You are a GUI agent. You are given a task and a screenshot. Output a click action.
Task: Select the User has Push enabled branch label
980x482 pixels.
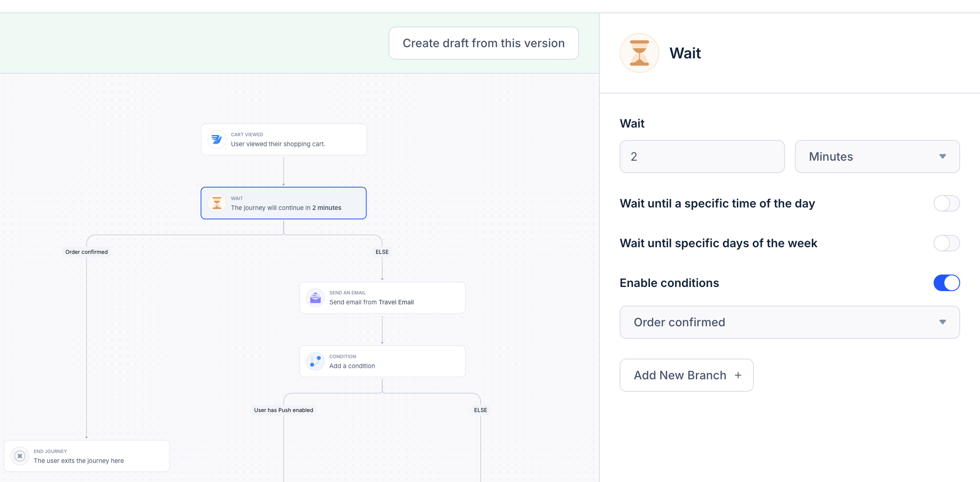283,410
